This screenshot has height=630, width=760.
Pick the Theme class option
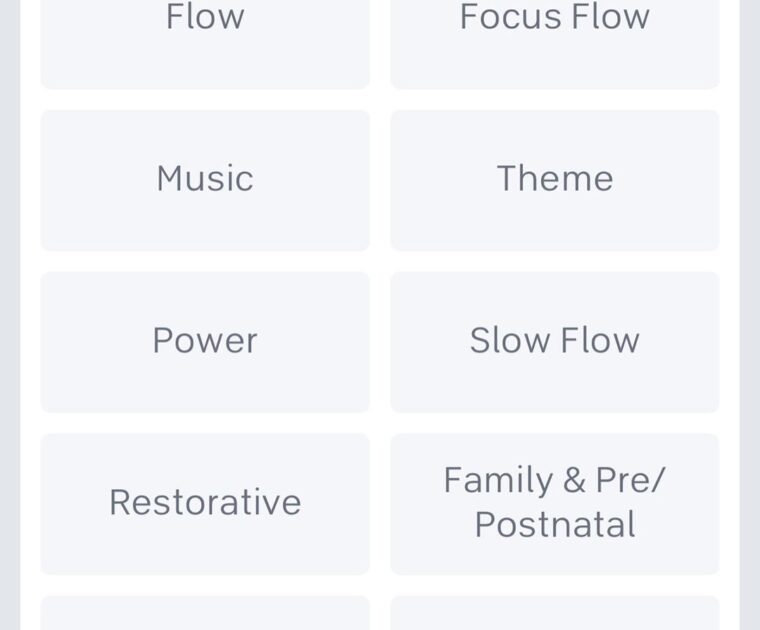click(554, 180)
